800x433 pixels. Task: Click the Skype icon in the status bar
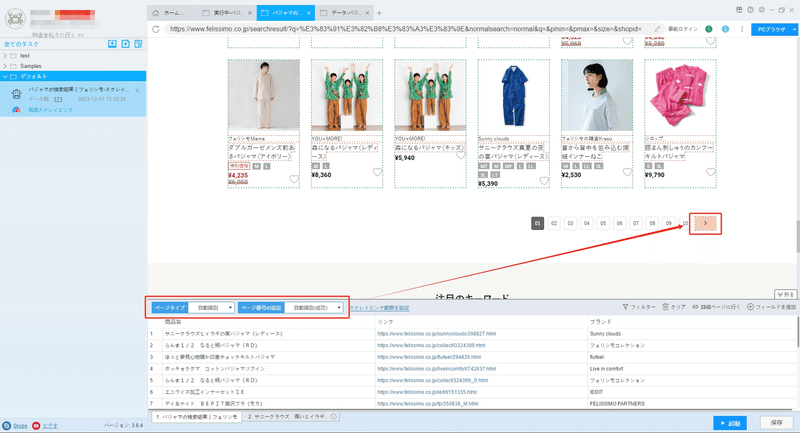click(7, 425)
